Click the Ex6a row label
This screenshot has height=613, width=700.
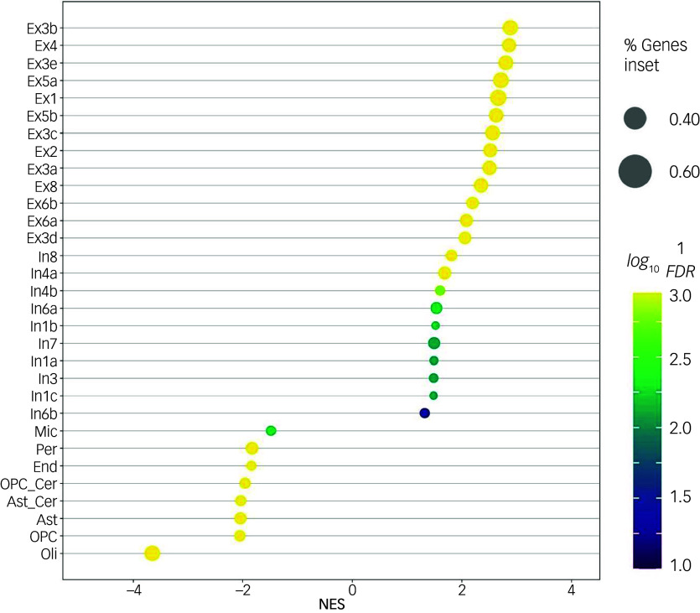pos(42,221)
